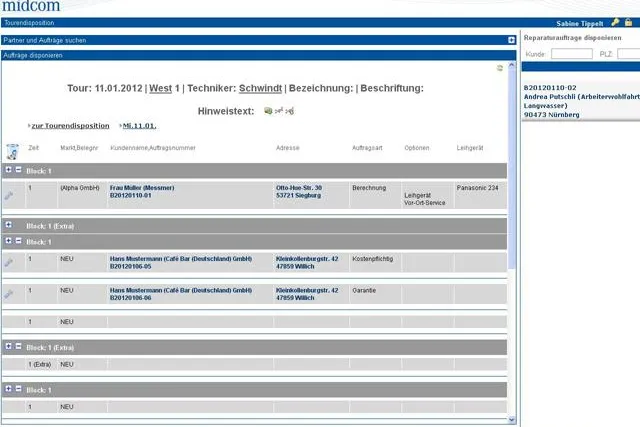The height and width of the screenshot is (427, 640).
Task: Click plus icon of Block: 1 (Extra) lacking minus
Action: click(x=9, y=225)
